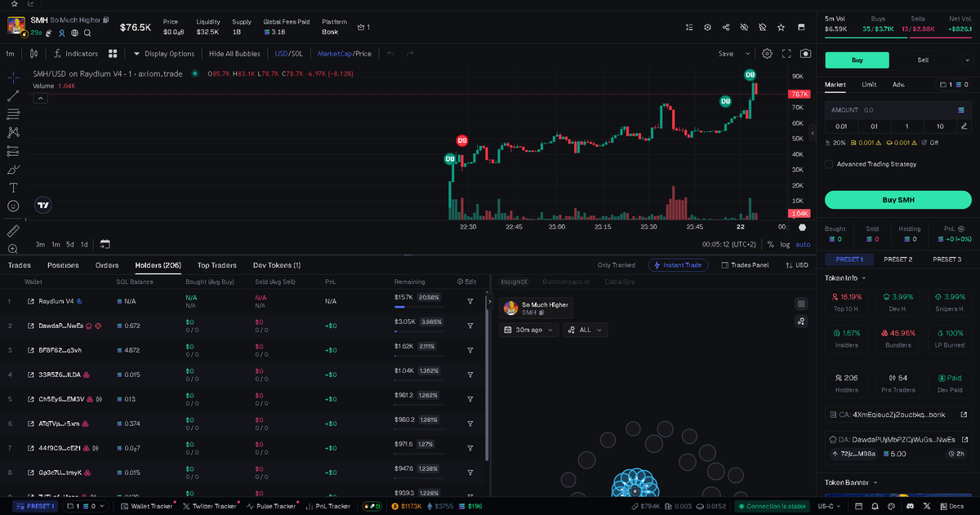Viewport: 980px width, 515px height.
Task: Open the Docs link
Action: coord(951,506)
